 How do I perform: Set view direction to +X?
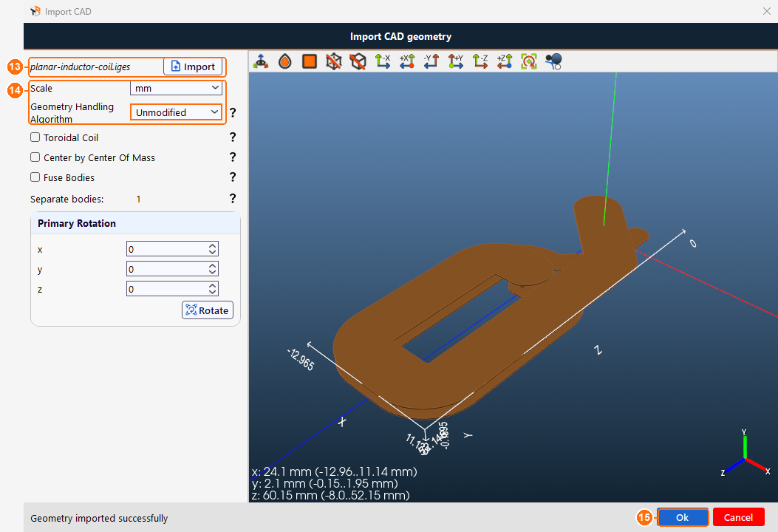pyautogui.click(x=407, y=61)
